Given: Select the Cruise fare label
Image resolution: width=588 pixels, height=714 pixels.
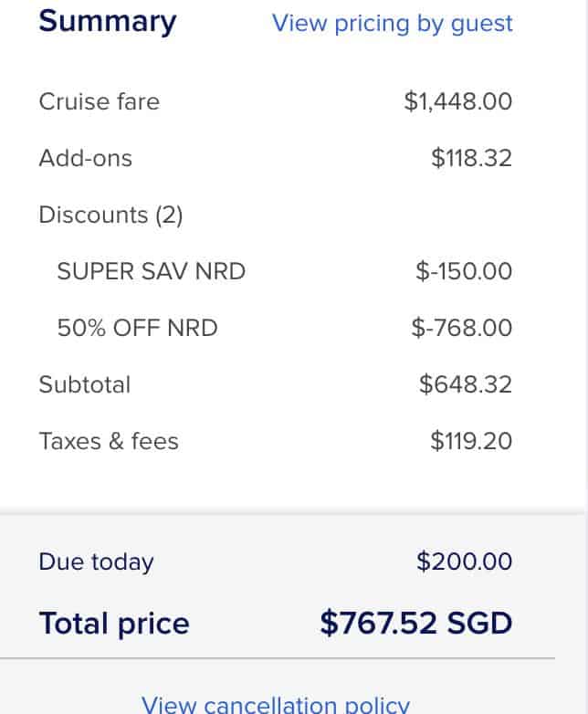Looking at the screenshot, I should coord(99,101).
